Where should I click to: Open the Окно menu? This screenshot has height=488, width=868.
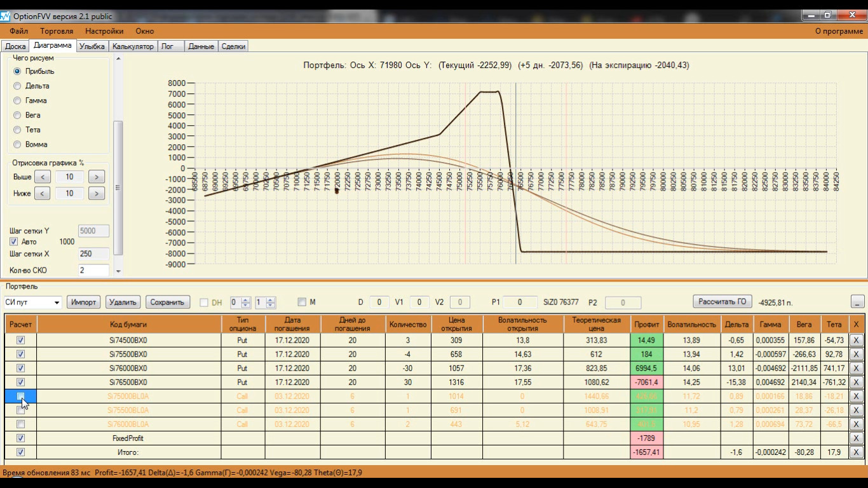(145, 30)
